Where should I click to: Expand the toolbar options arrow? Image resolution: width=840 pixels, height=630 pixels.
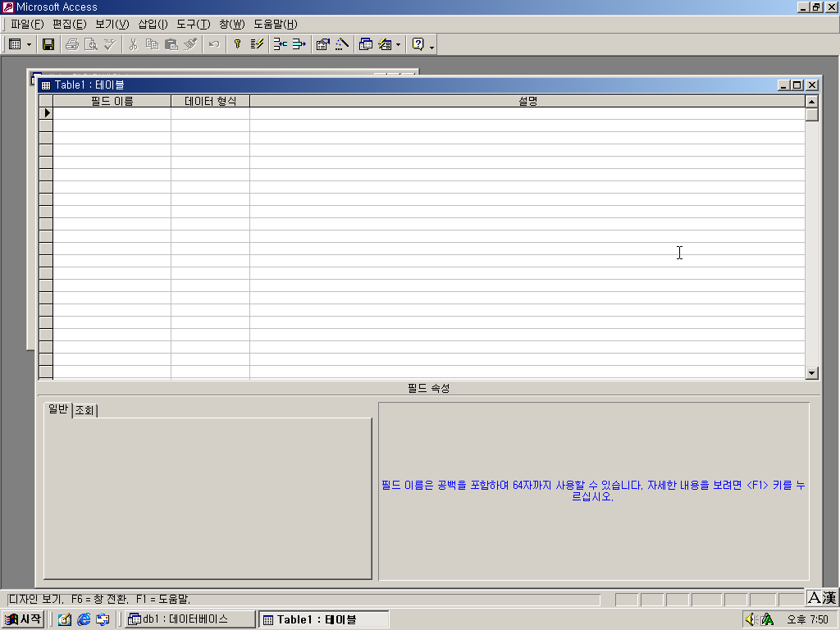pyautogui.click(x=431, y=46)
